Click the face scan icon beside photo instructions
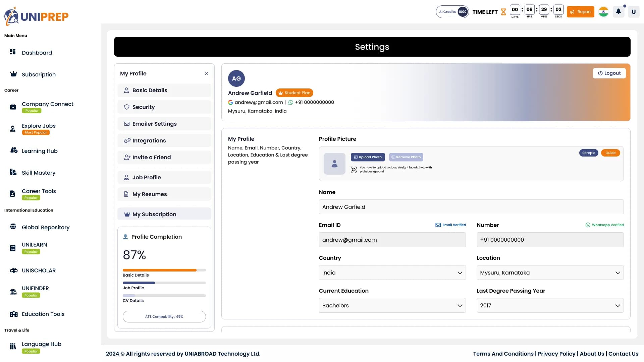 tap(354, 170)
